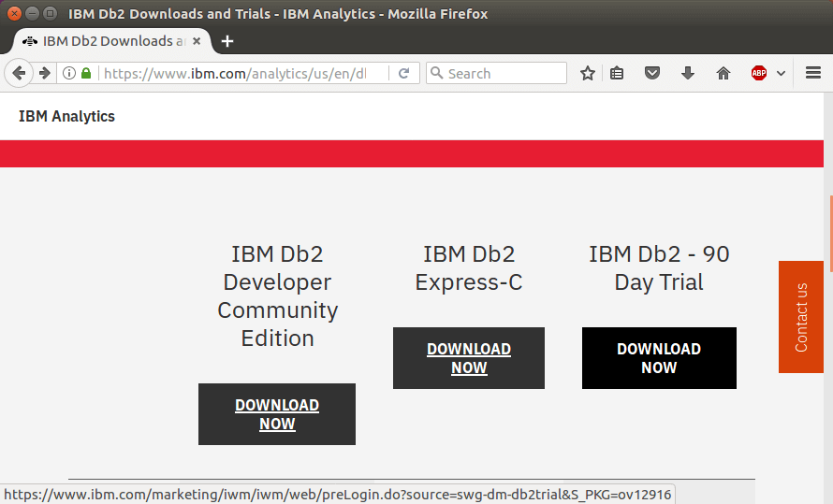Click the green secure connection padlock
This screenshot has width=833, height=504.
[86, 73]
